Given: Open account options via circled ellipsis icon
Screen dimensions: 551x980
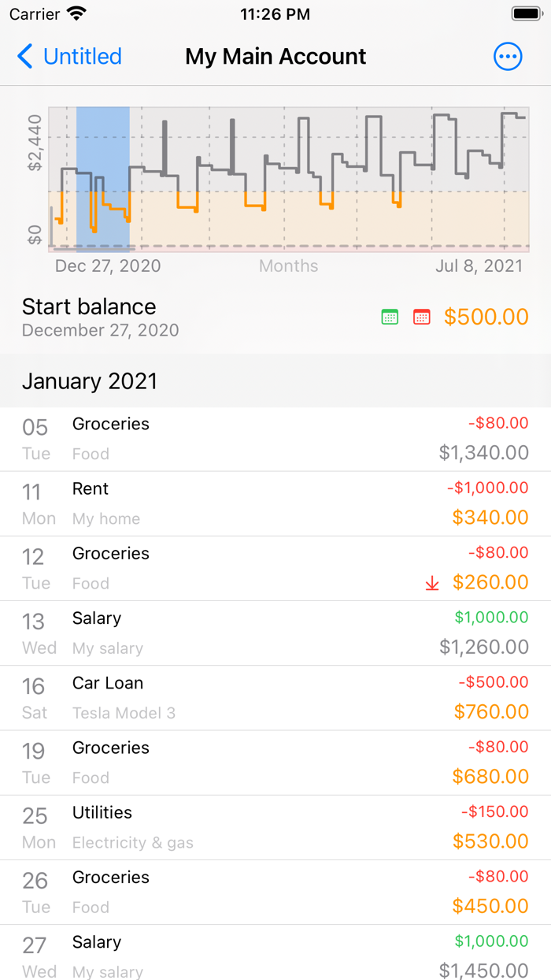Looking at the screenshot, I should 508,56.
